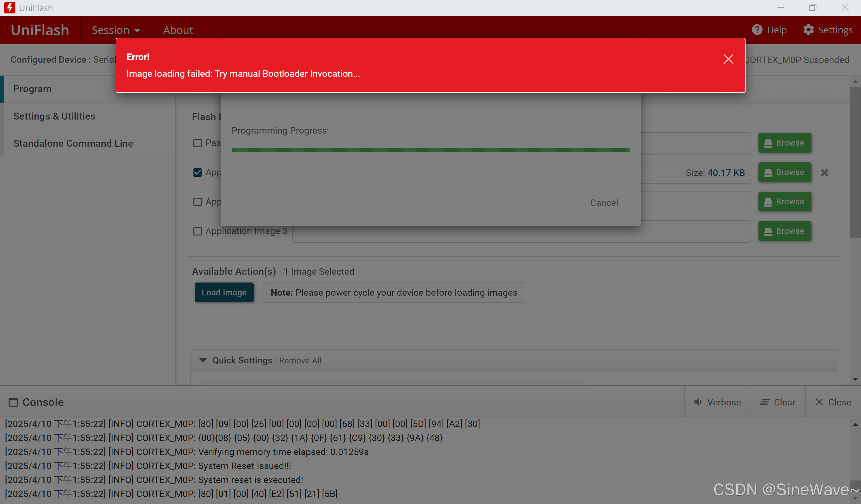Screen dimensions: 861x504
Task: Toggle the unchecked App checkbox below the checked one
Action: click(197, 202)
